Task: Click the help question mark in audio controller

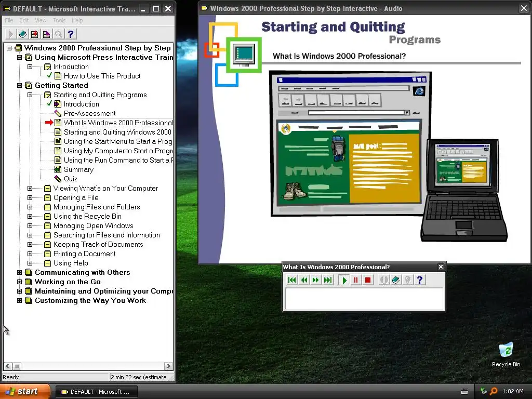Action: tap(420, 280)
